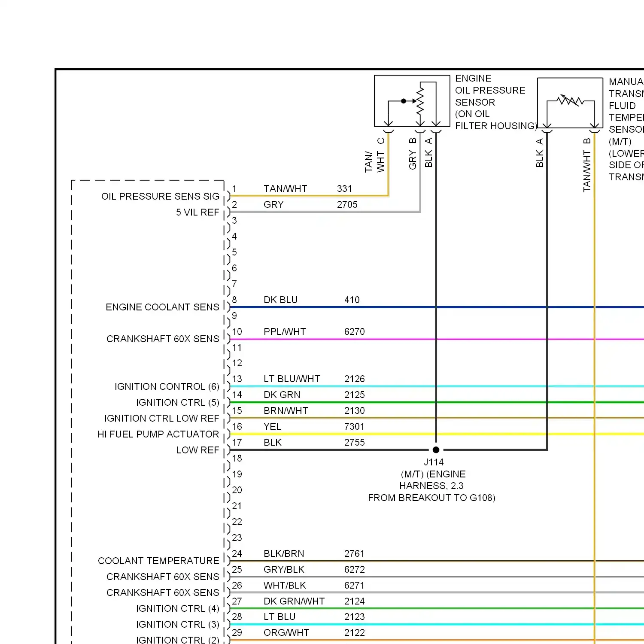This screenshot has width=644, height=644.
Task: Click circuit number '2124'
Action: 354,601
